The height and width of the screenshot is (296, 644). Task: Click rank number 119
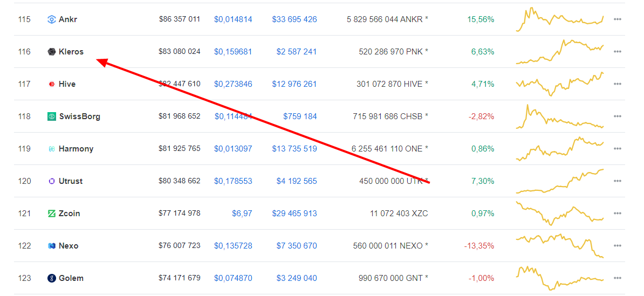click(25, 149)
